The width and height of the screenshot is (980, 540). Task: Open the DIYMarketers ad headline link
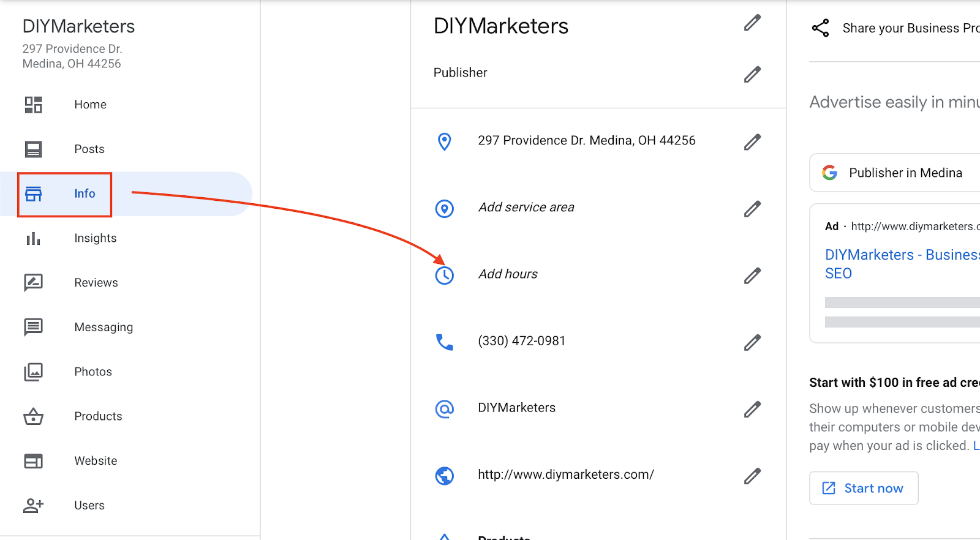click(902, 264)
